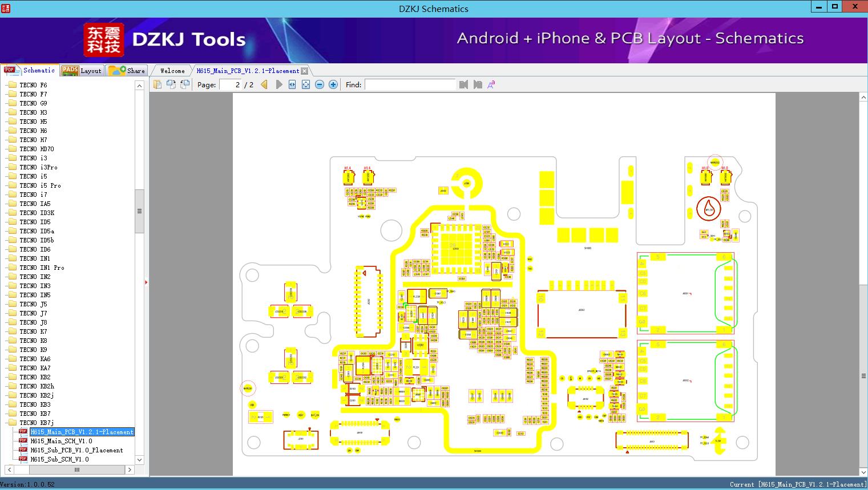This screenshot has width=868, height=490.
Task: Switch to the Schematic tab
Action: coord(30,70)
